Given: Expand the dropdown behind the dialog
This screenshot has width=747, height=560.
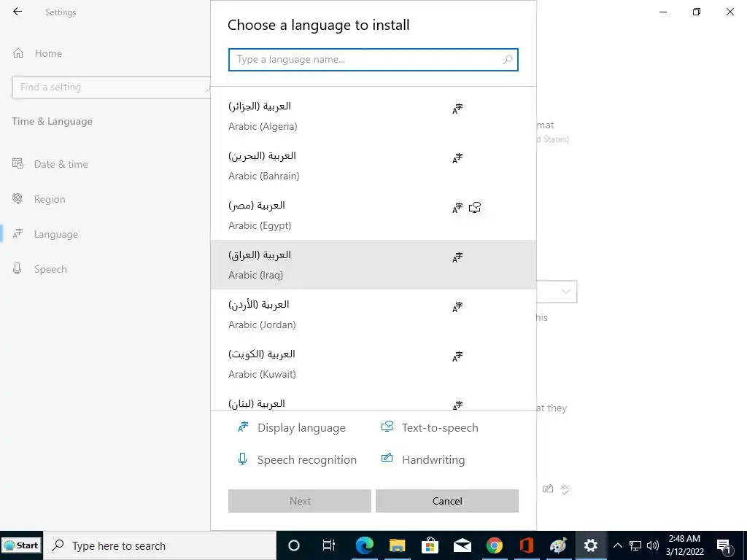Looking at the screenshot, I should [566, 292].
